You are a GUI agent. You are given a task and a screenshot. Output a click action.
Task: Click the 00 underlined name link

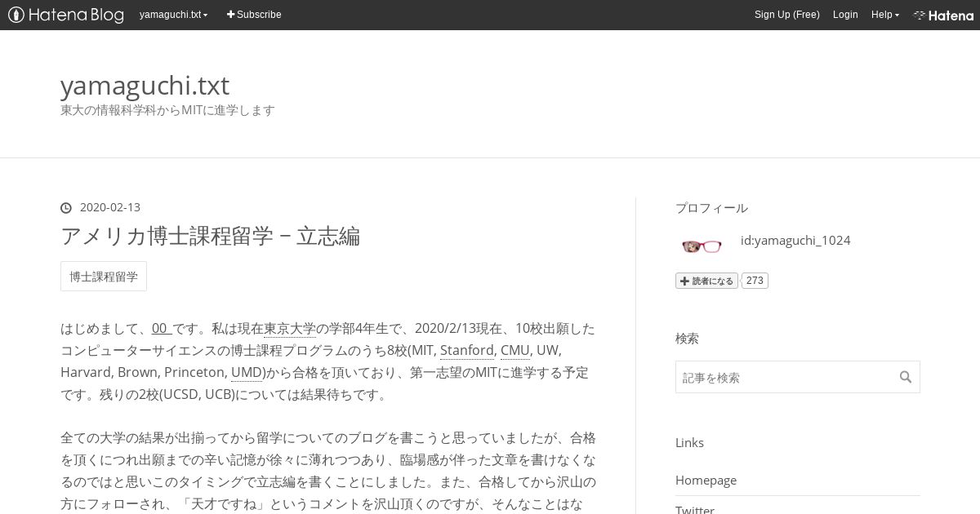pyautogui.click(x=161, y=329)
